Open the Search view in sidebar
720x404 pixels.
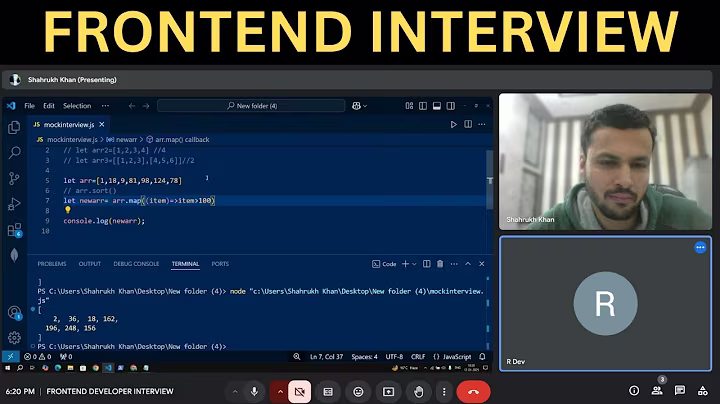pos(14,153)
